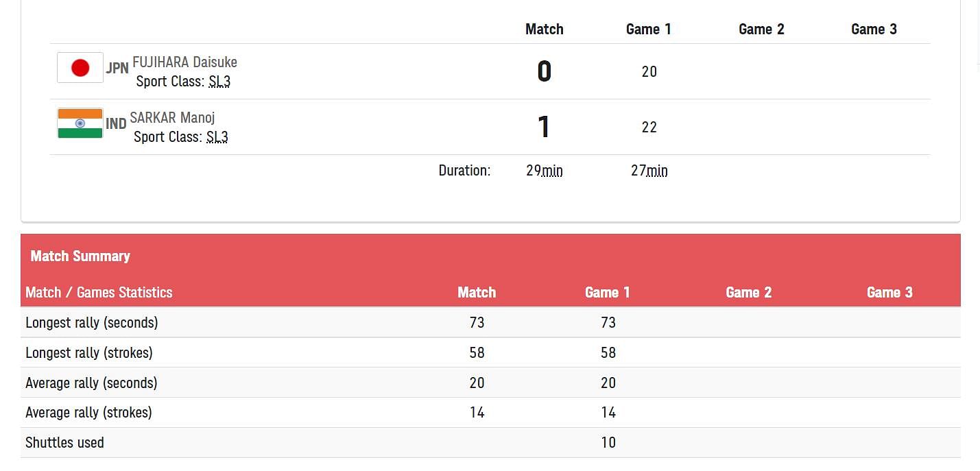
Task: Open SARKAR Manoj player profile
Action: pos(172,118)
